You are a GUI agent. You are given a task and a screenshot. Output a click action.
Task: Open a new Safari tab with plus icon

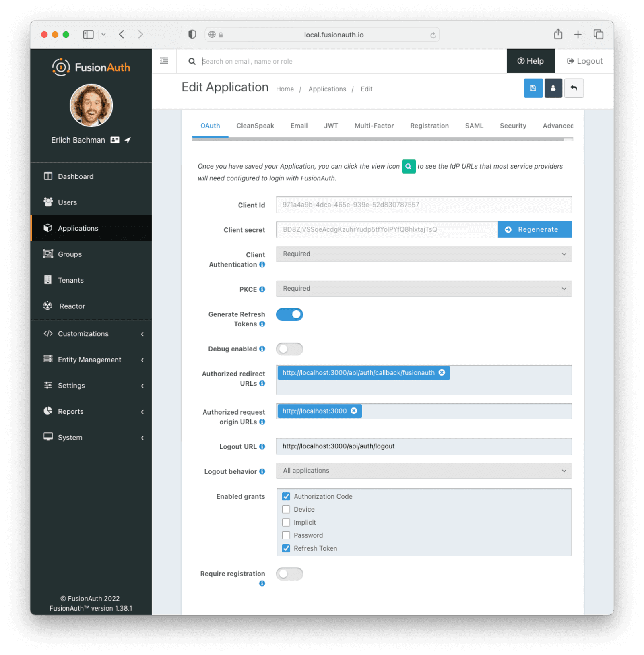578,35
